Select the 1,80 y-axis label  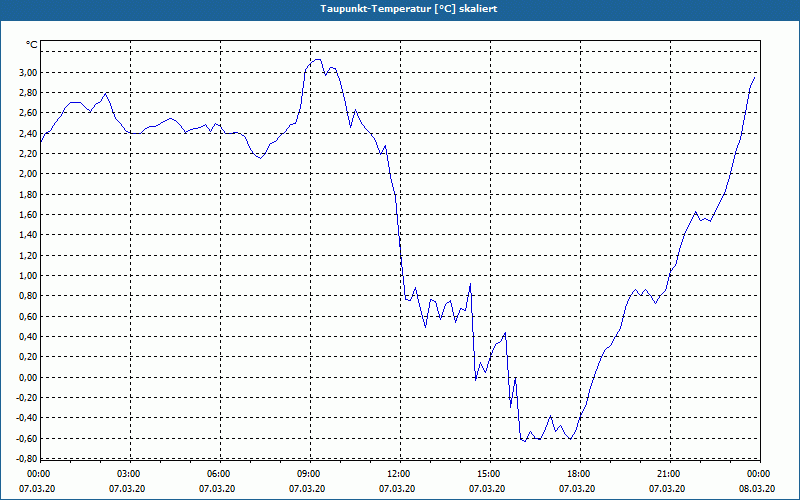point(28,194)
